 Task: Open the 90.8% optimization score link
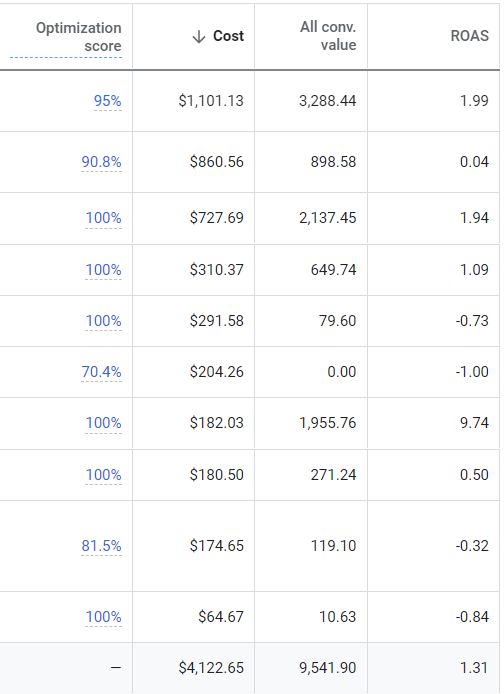click(x=101, y=162)
